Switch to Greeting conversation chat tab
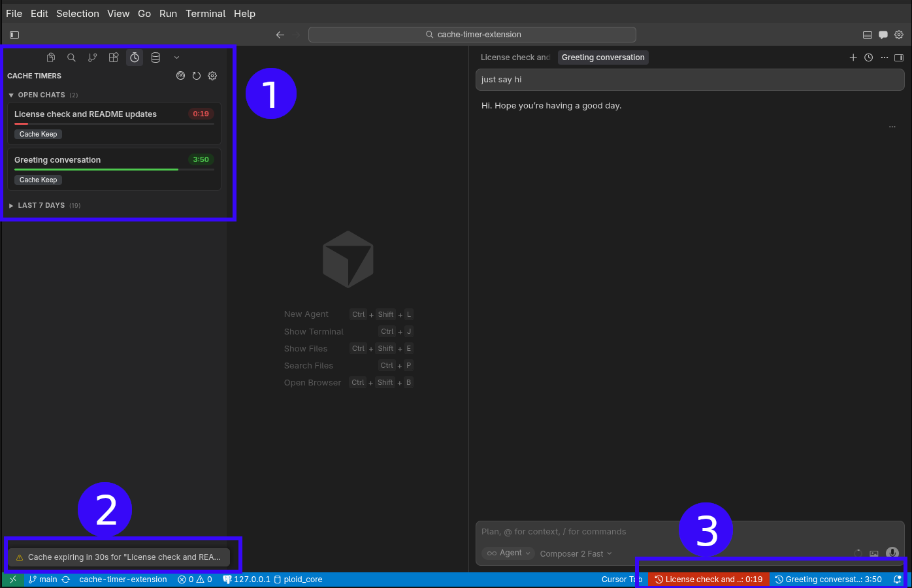 pyautogui.click(x=603, y=57)
